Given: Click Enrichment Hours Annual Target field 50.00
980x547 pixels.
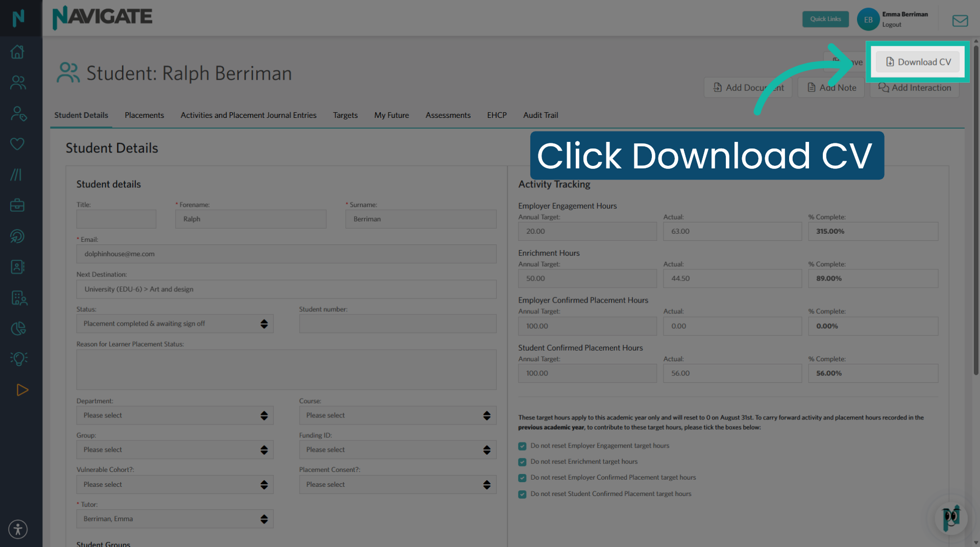Looking at the screenshot, I should click(587, 279).
